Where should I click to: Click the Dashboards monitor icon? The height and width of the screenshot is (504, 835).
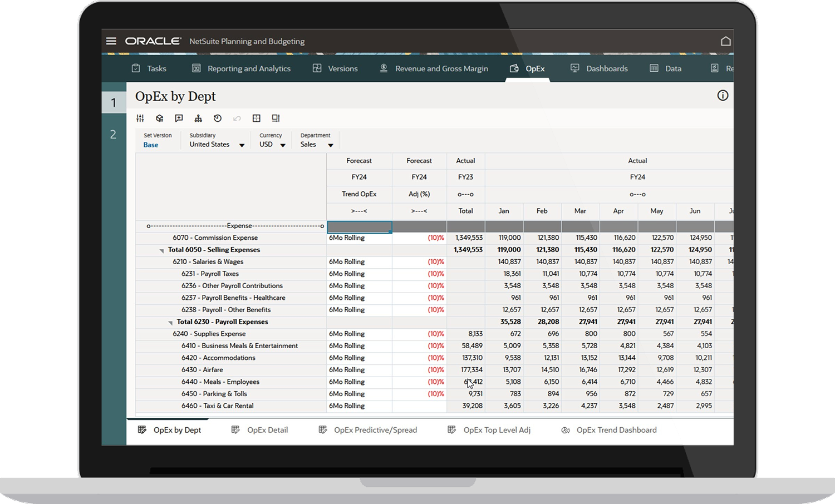pyautogui.click(x=574, y=68)
